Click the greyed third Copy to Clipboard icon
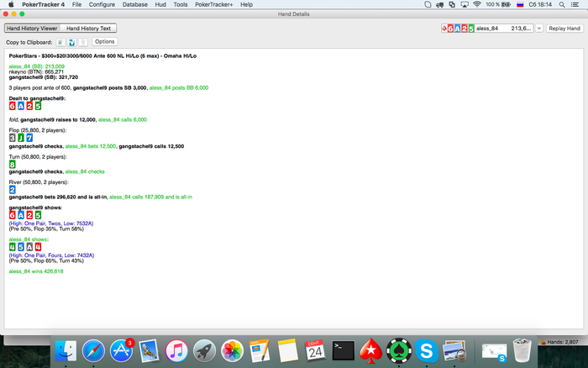Image resolution: width=588 pixels, height=368 pixels. tap(83, 42)
